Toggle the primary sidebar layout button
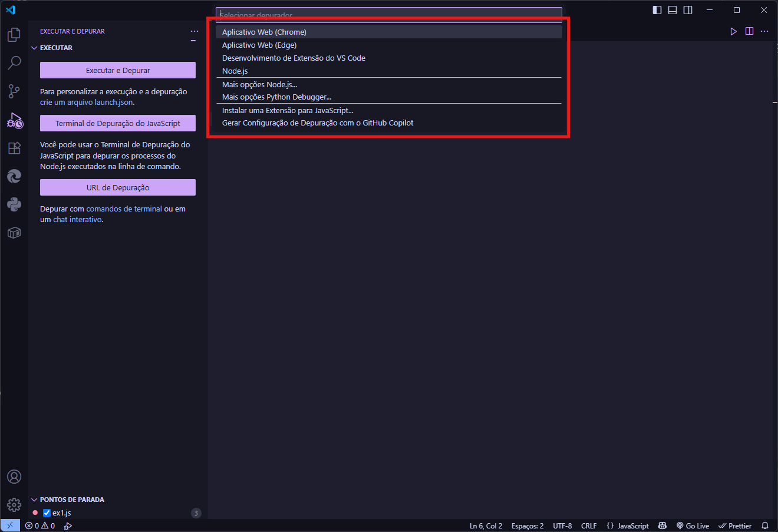This screenshot has width=778, height=532. click(657, 10)
